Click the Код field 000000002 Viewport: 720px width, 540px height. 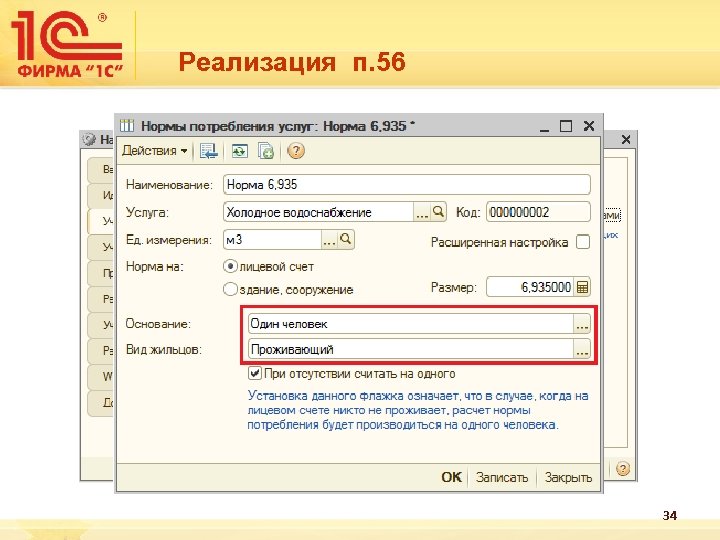[x=538, y=212]
